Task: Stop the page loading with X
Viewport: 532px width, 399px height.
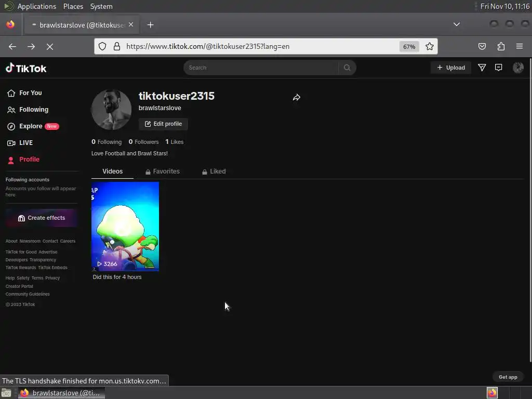Action: pyautogui.click(x=49, y=46)
